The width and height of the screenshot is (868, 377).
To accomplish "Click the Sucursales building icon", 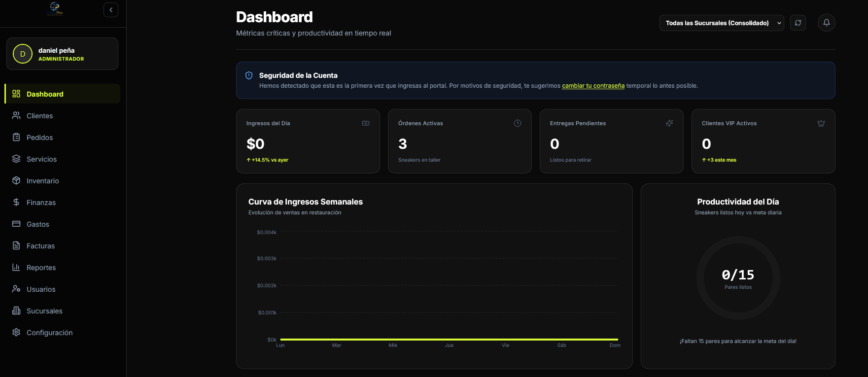I will (16, 310).
